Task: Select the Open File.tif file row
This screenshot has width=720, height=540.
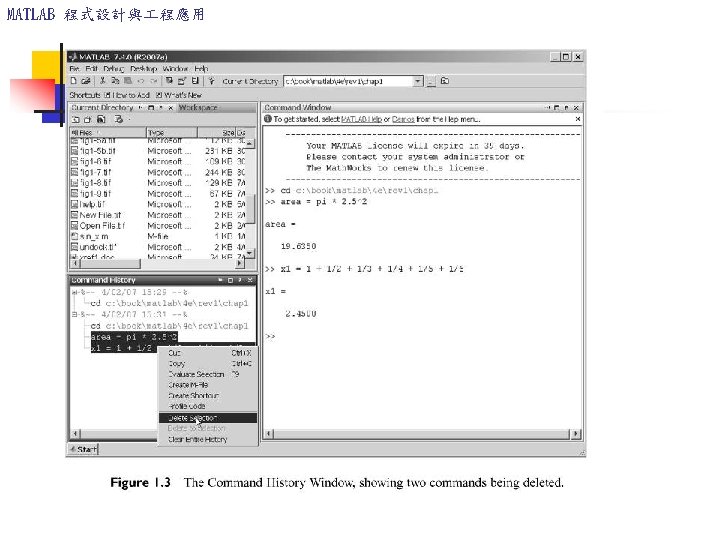Action: pyautogui.click(x=158, y=225)
